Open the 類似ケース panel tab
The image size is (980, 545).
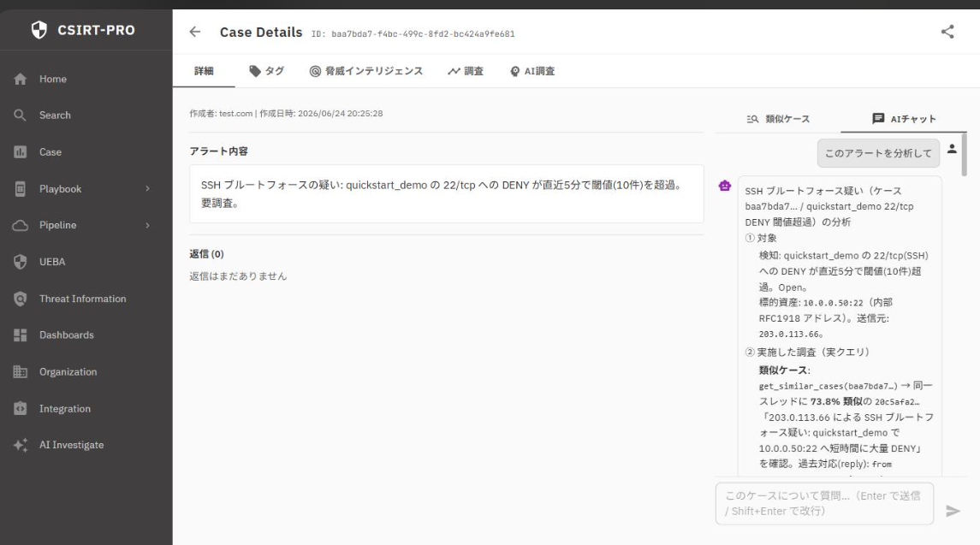[x=778, y=119]
